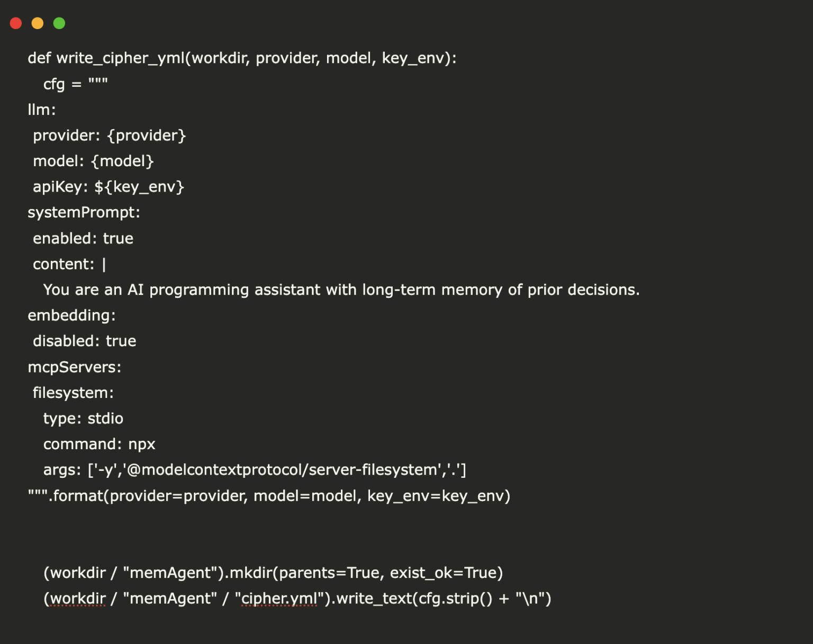Click the ${key_env} apiKey value
Screen dimensions: 813x644
139,187
